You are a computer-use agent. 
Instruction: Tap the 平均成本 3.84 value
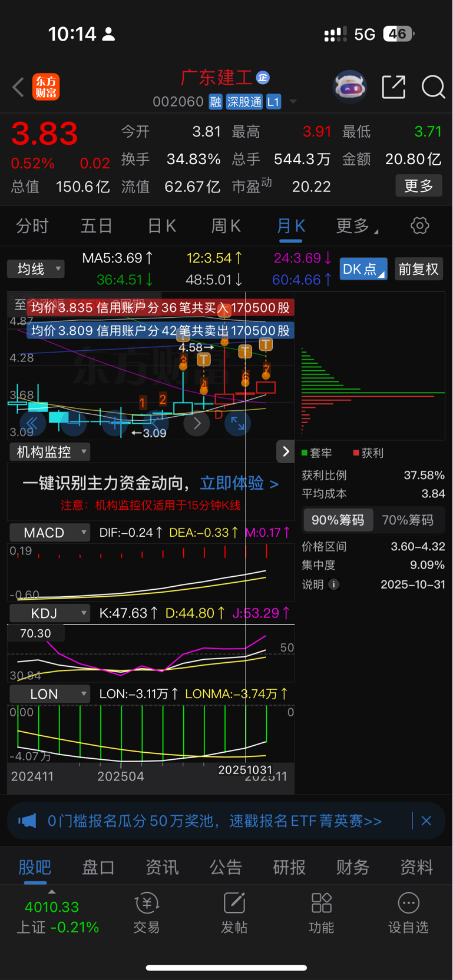coord(433,493)
